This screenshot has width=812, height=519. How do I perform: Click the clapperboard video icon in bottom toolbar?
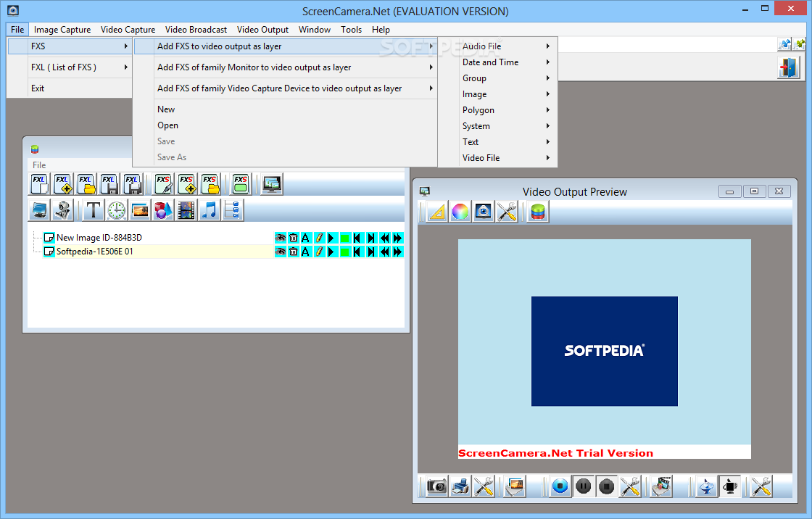click(x=661, y=486)
